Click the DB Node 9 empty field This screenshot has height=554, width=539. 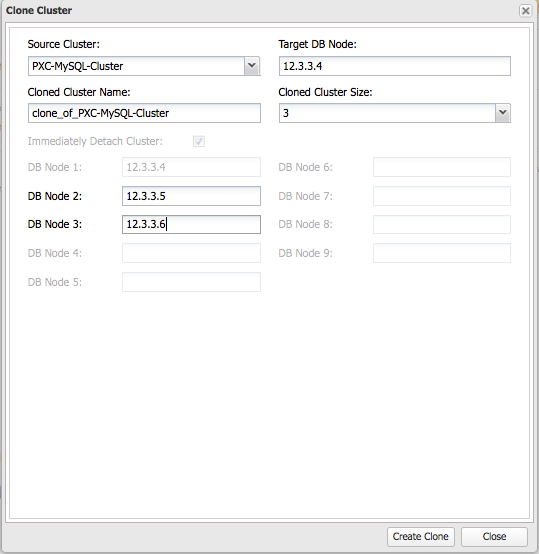[442, 253]
